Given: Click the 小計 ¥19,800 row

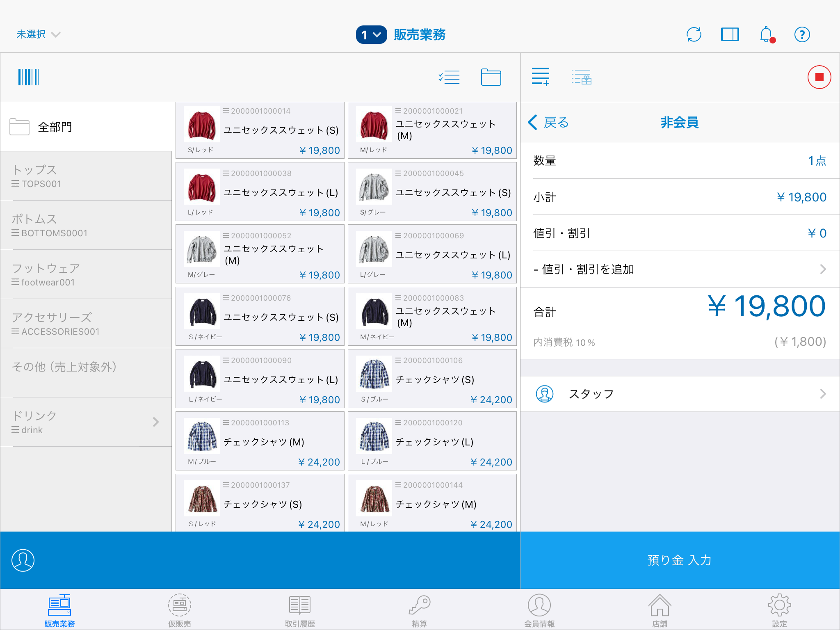Looking at the screenshot, I should coord(680,197).
